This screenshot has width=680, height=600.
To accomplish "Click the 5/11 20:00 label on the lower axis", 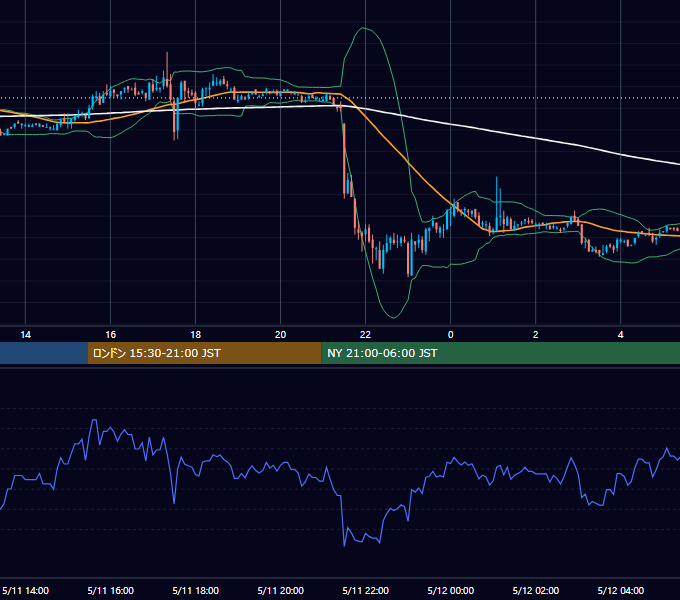I will pos(281,590).
